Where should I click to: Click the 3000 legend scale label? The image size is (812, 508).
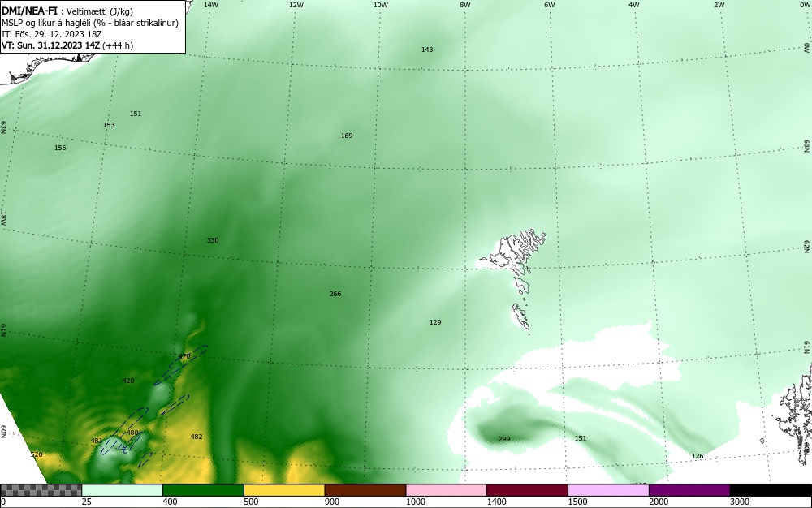(740, 502)
